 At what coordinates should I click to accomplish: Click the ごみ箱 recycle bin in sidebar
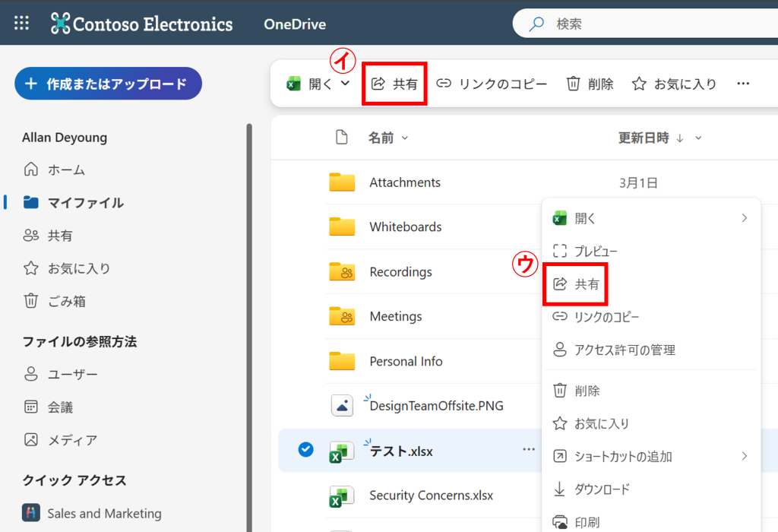pyautogui.click(x=31, y=301)
